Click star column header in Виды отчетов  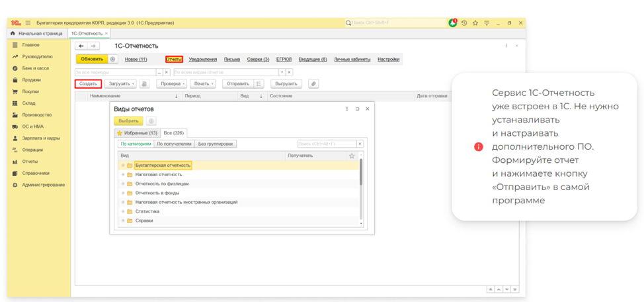pyautogui.click(x=352, y=156)
